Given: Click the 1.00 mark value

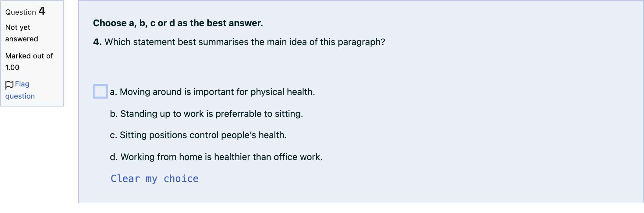Looking at the screenshot, I should click(12, 68).
